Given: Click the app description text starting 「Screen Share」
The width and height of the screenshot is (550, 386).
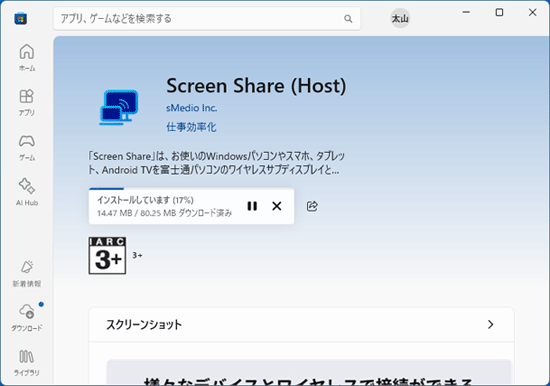Looking at the screenshot, I should (x=216, y=163).
